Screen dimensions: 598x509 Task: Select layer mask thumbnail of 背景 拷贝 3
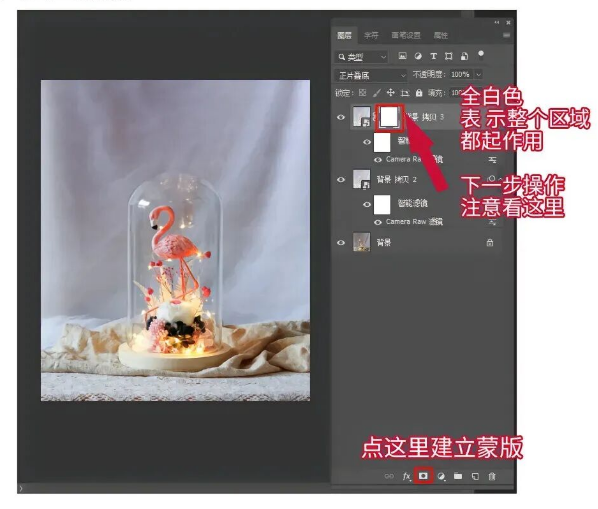pos(389,117)
